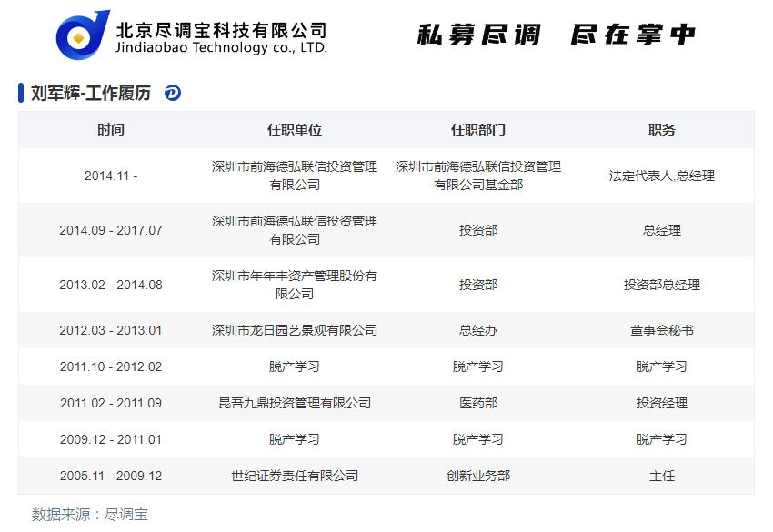Select the 世纪证券责任有限公司 employer cell
773x532 pixels.
point(295,476)
